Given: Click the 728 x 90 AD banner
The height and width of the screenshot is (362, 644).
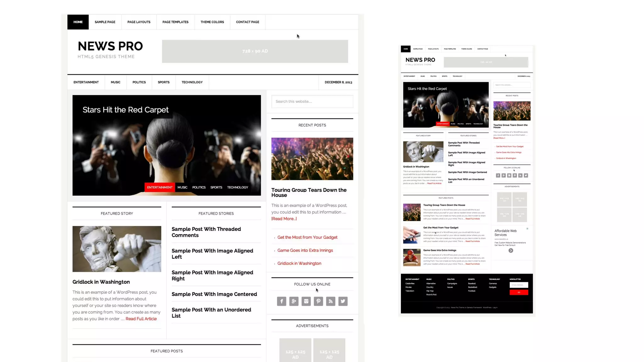Looking at the screenshot, I should [x=255, y=51].
